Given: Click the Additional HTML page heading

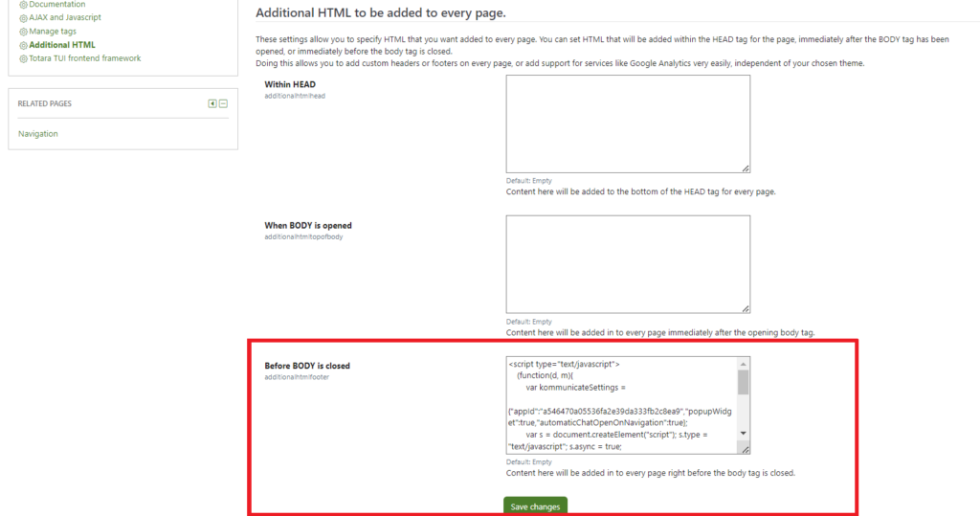Looking at the screenshot, I should [x=381, y=12].
